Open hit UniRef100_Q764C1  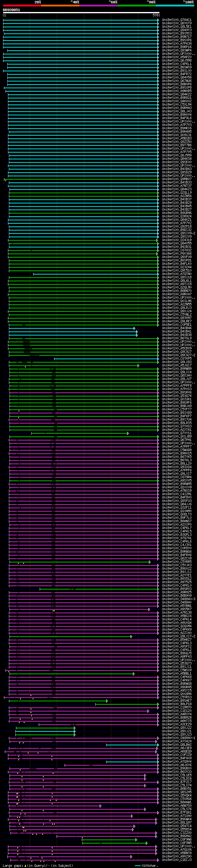tap(176, 20)
